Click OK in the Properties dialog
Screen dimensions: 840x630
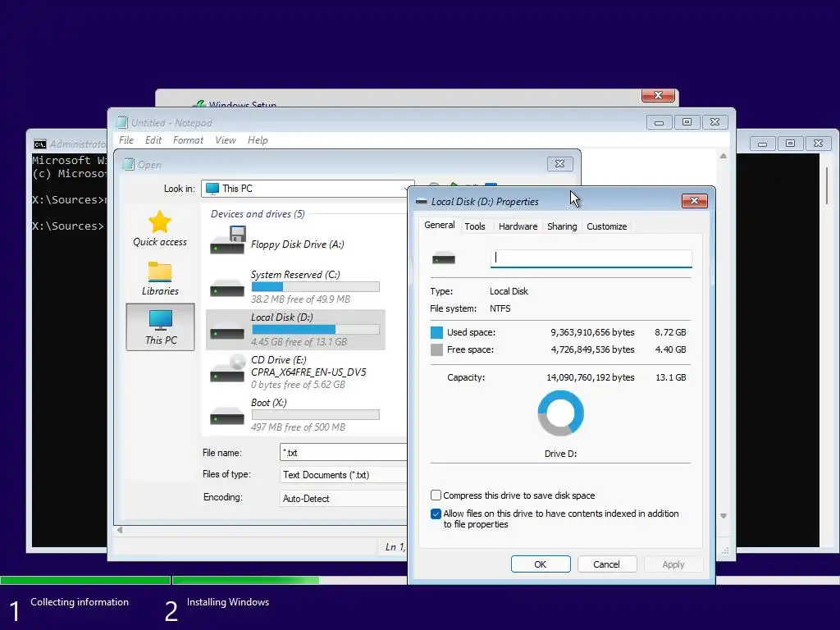click(541, 564)
